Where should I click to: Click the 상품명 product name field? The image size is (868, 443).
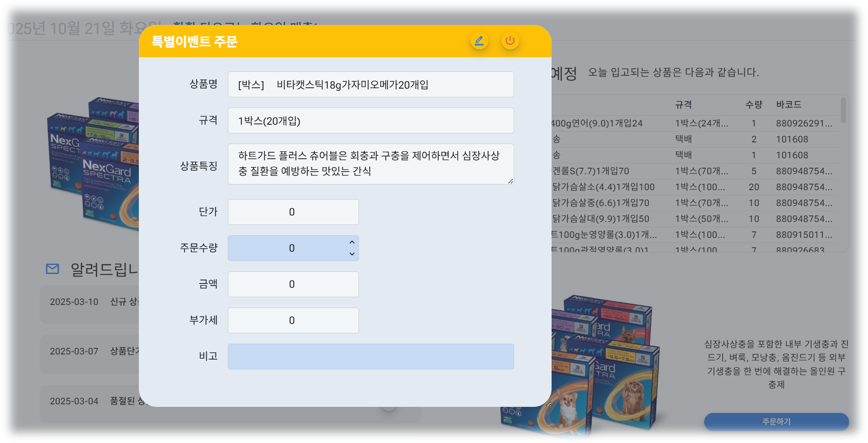click(x=371, y=84)
